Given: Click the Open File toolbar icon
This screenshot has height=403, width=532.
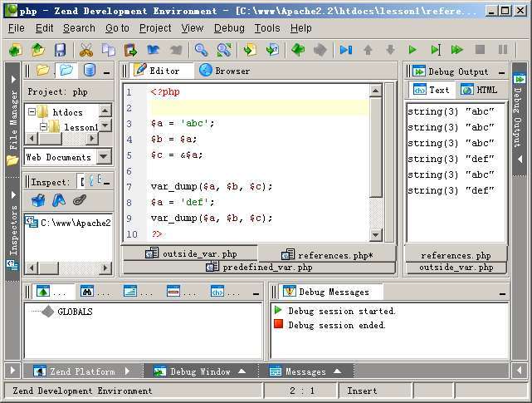Looking at the screenshot, I should pyautogui.click(x=38, y=50).
